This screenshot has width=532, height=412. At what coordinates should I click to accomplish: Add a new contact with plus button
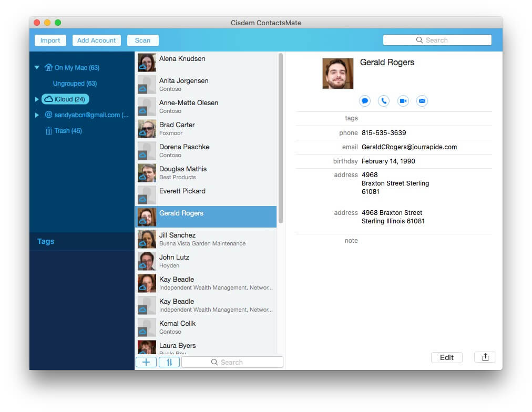[146, 362]
